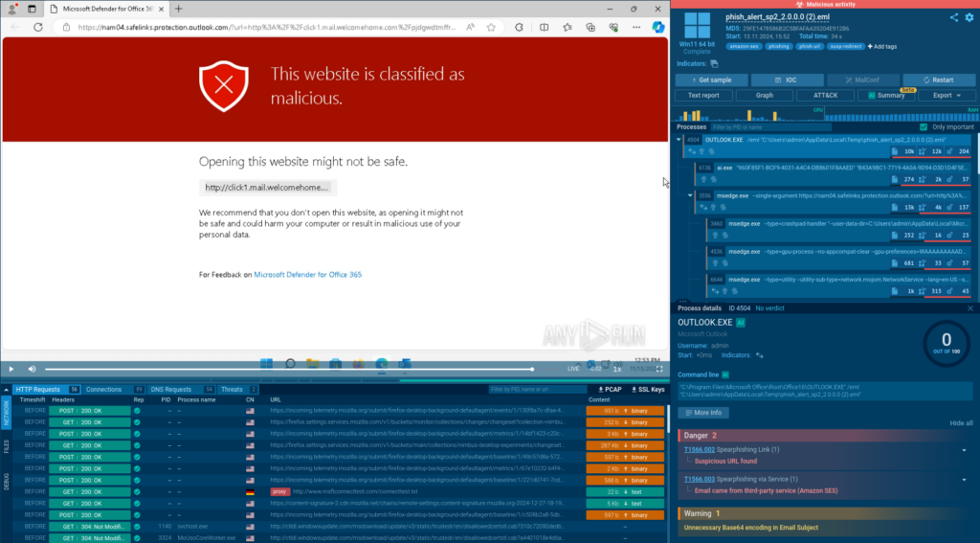Copy indicators using the icon beside Indicators
This screenshot has width=980, height=543.
point(714,63)
